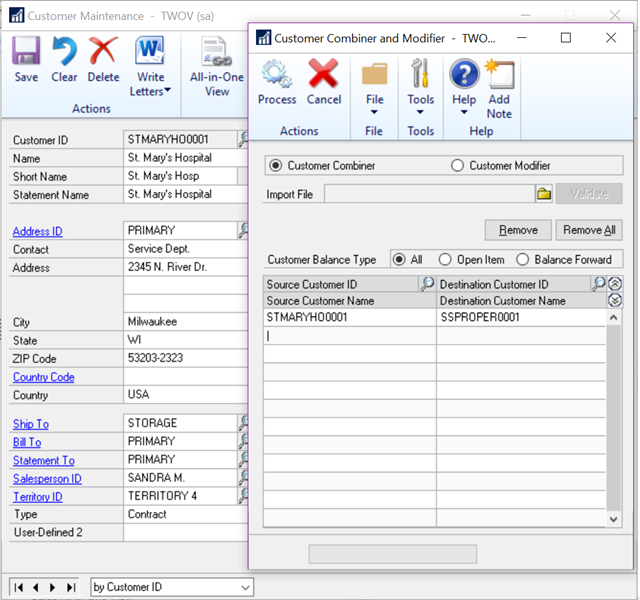Go to first customer record
Viewport: 640px width, 600px height.
click(x=18, y=587)
